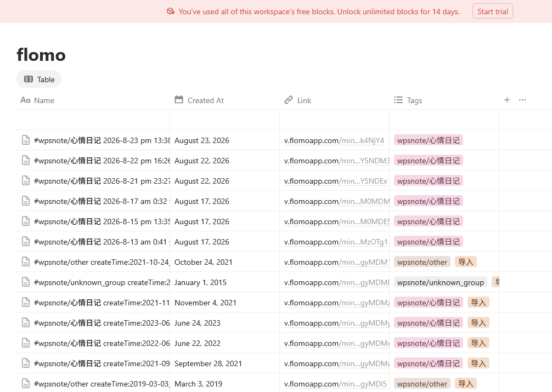Screen dimensions: 552x392
Task: Click the August 23, 2026 date cell
Action: [224, 140]
